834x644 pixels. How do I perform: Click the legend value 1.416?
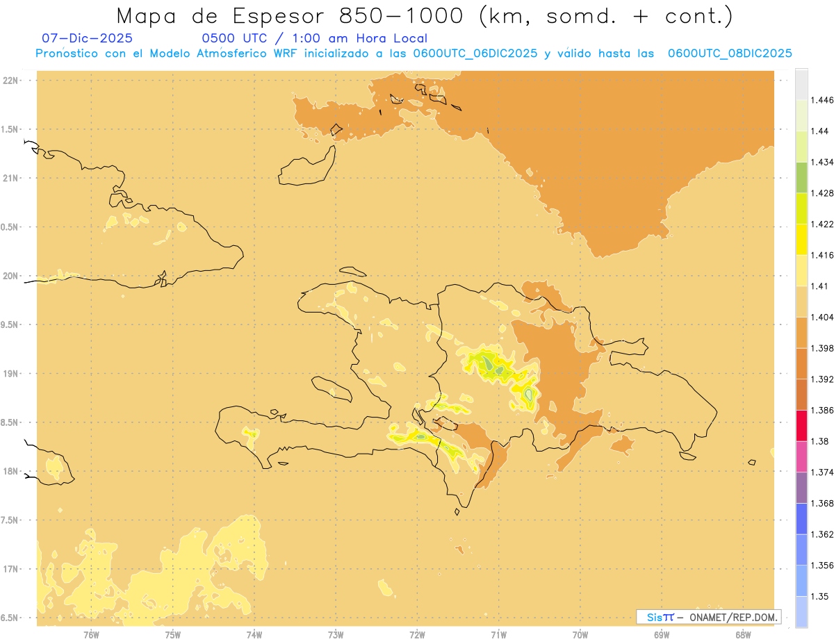(x=821, y=255)
